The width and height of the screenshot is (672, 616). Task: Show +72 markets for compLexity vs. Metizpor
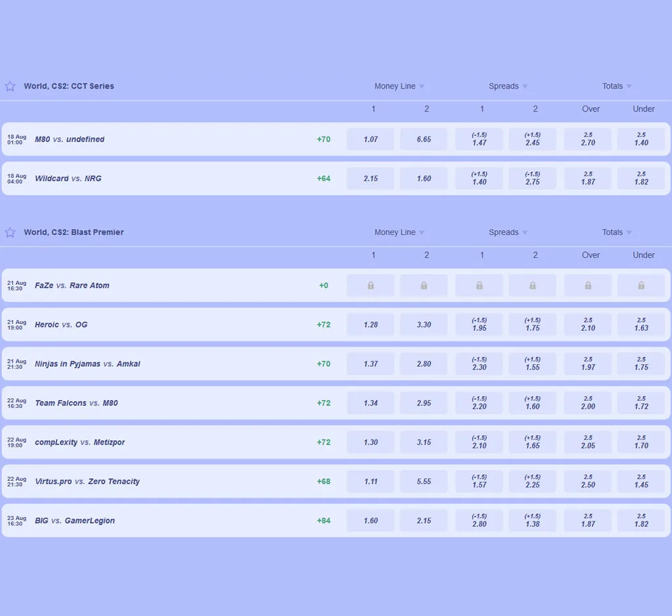tap(324, 442)
